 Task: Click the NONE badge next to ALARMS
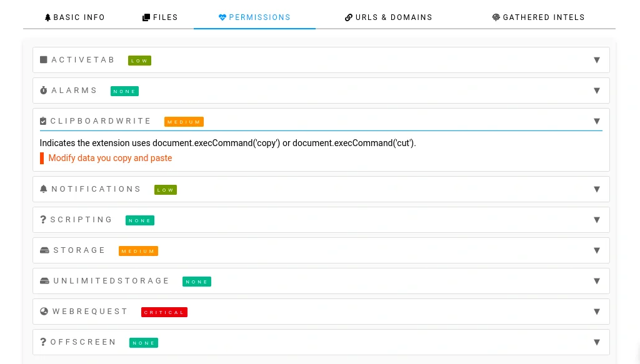(x=124, y=91)
